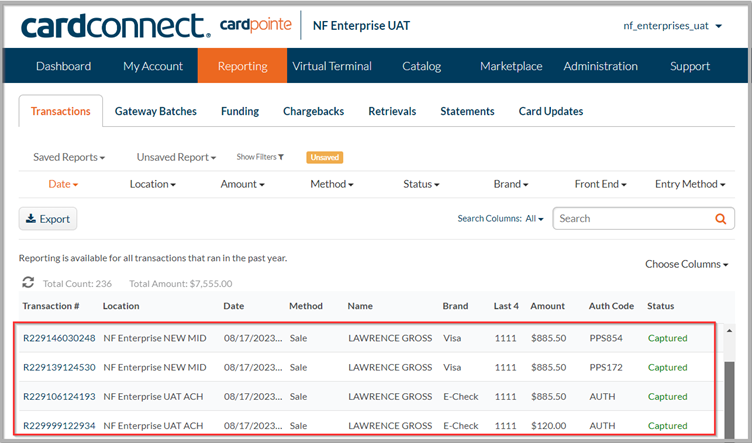The image size is (752, 443).
Task: Click the Total Count: 236 text
Action: click(77, 283)
